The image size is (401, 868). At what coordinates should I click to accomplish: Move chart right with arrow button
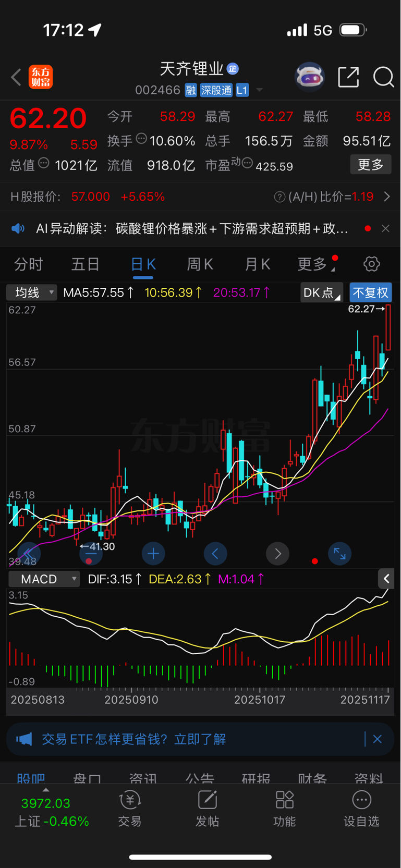click(278, 554)
